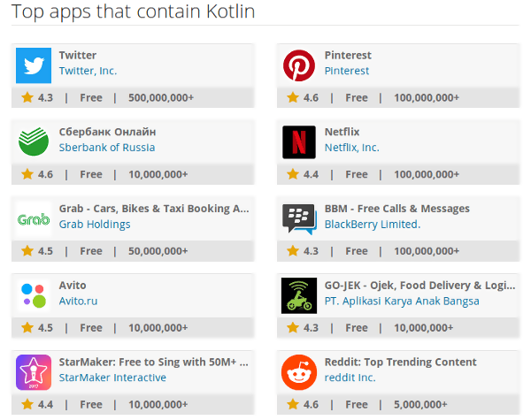The image size is (531, 420).
Task: Open the Reddit alien icon
Action: pos(299,371)
